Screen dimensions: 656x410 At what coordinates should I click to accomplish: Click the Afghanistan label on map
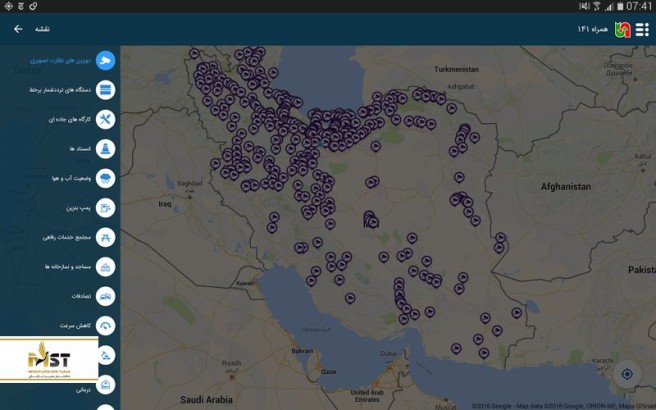566,187
